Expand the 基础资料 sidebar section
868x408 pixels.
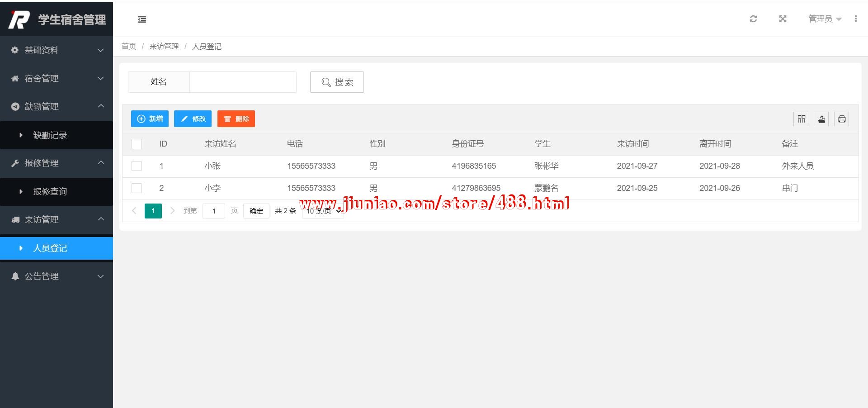point(57,50)
